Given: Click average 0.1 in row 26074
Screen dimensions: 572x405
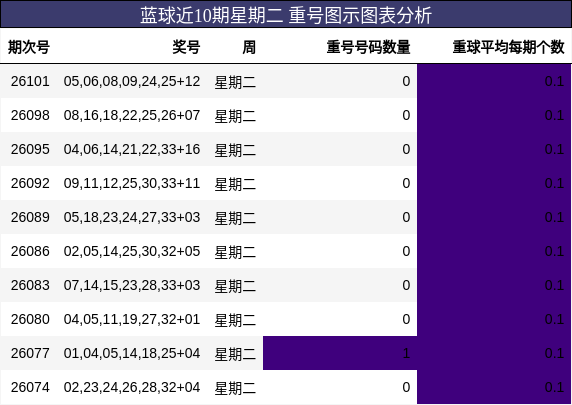Looking at the screenshot, I should (554, 387).
